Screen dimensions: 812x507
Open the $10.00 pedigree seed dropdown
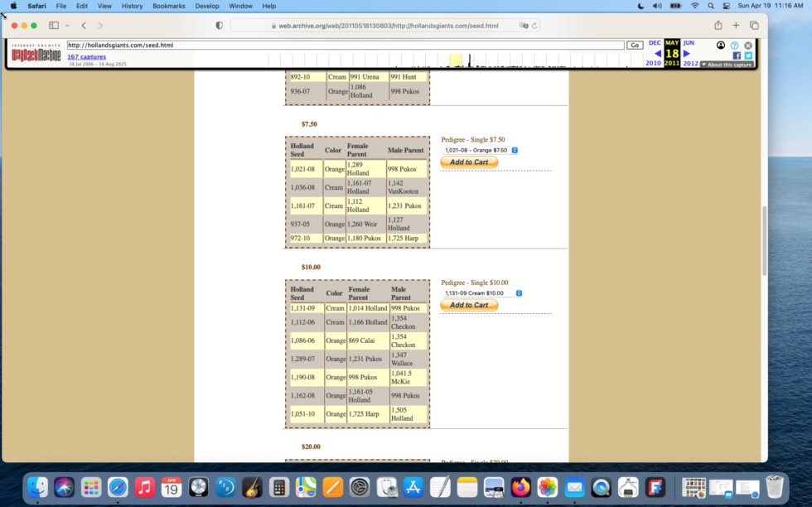tap(482, 293)
